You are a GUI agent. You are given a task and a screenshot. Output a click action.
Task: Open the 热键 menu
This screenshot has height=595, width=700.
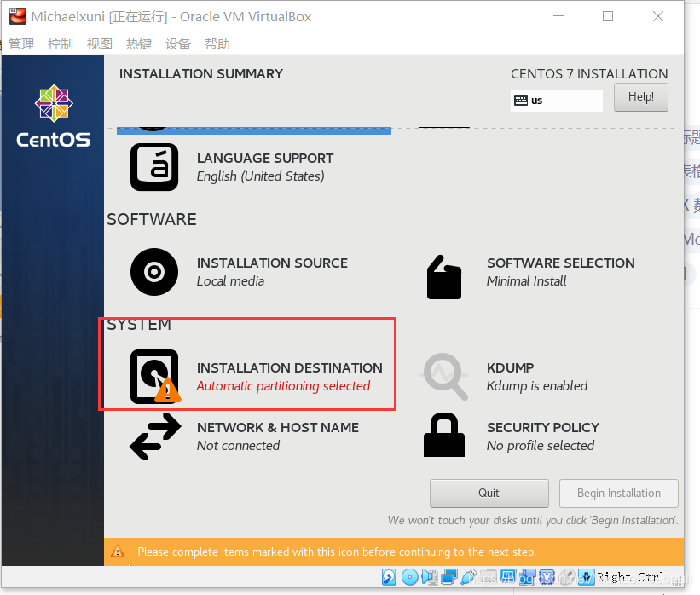pyautogui.click(x=139, y=43)
